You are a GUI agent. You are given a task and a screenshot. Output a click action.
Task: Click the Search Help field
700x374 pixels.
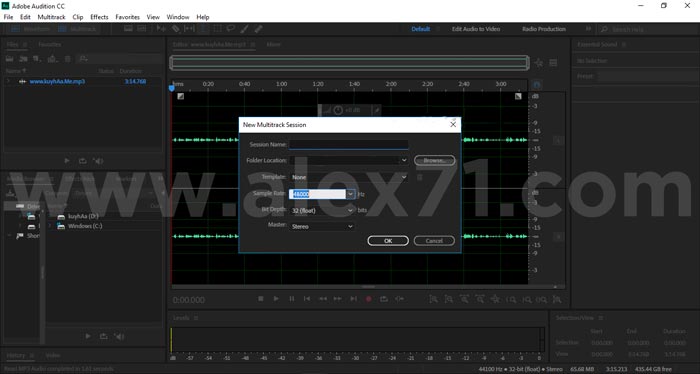click(x=648, y=29)
